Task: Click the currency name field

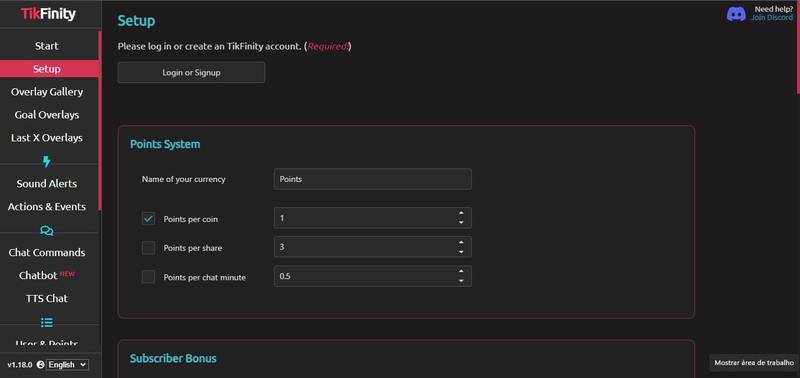Action: [x=372, y=179]
